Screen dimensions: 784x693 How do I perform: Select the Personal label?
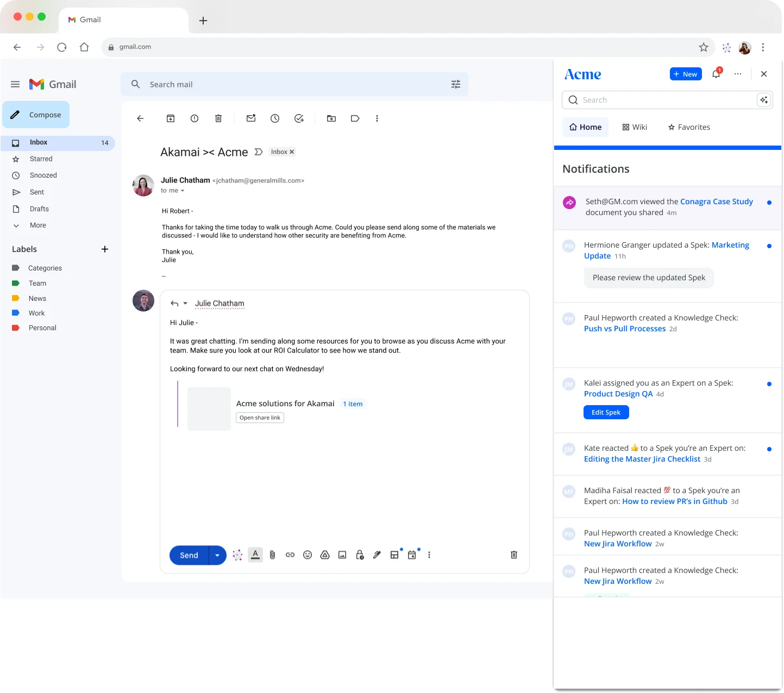click(x=42, y=328)
